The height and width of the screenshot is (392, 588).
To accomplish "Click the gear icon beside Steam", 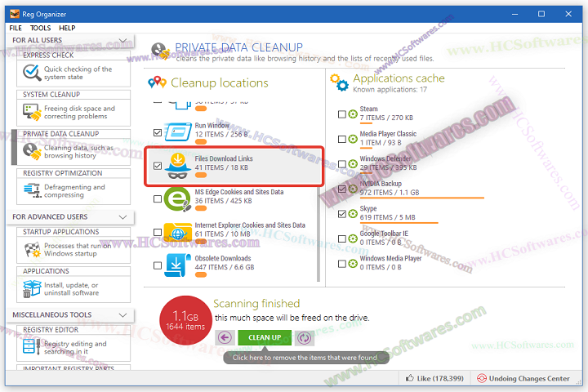I will (353, 114).
